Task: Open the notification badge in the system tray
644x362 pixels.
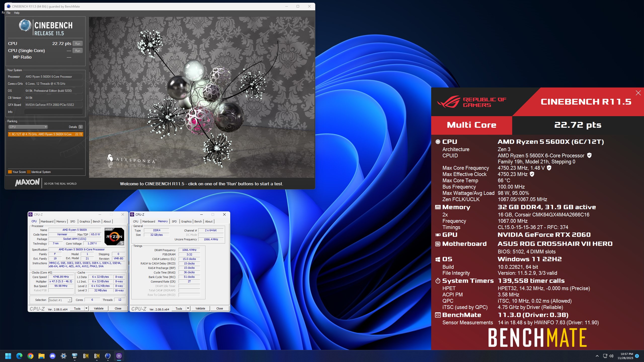Action: click(637, 356)
